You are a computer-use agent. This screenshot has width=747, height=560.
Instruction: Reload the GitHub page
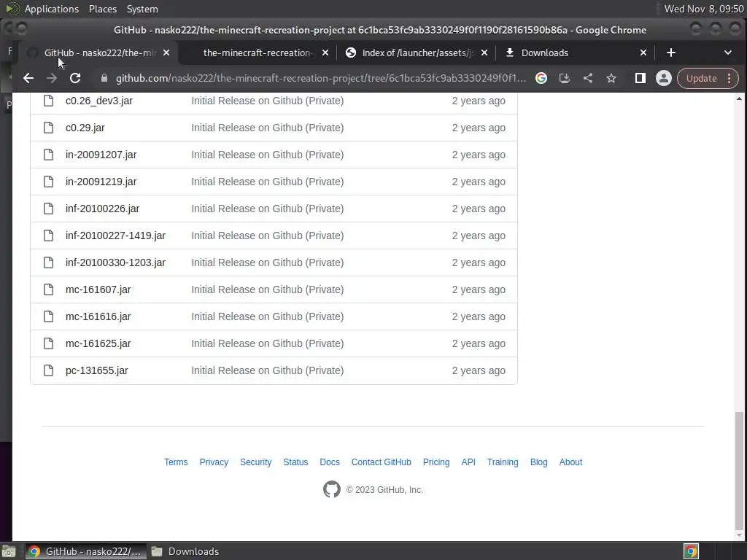pyautogui.click(x=75, y=78)
